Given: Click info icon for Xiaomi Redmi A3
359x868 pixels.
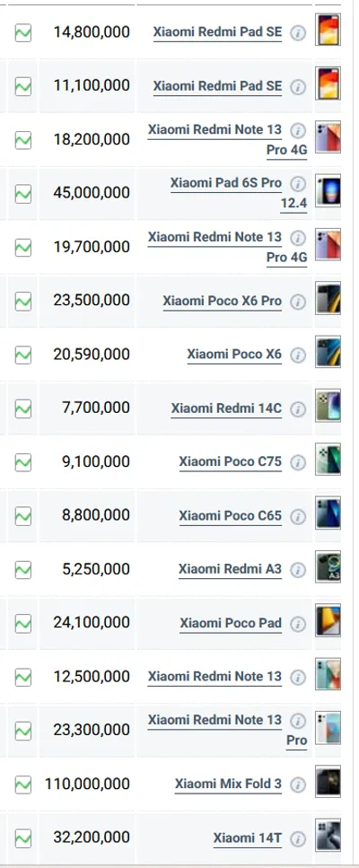Looking at the screenshot, I should pos(298,570).
